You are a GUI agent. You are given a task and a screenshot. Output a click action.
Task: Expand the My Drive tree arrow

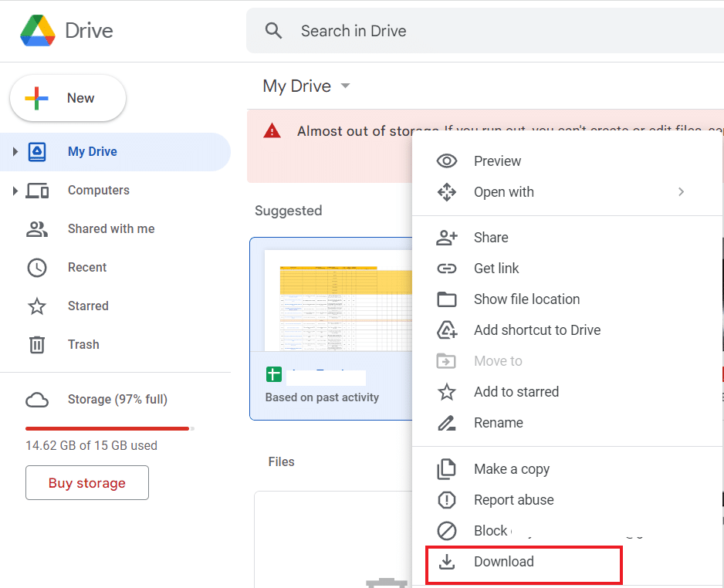tap(15, 151)
